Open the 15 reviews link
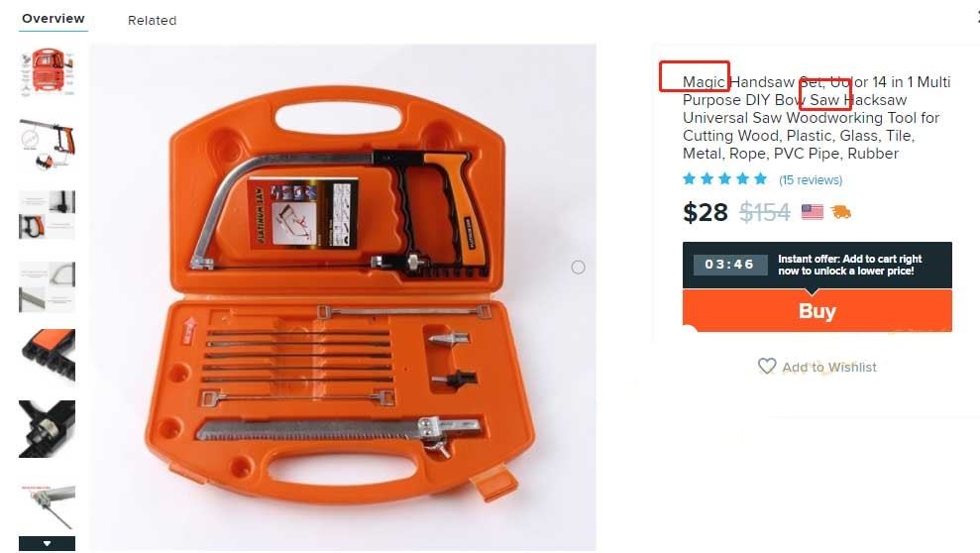980x553 pixels. point(810,180)
